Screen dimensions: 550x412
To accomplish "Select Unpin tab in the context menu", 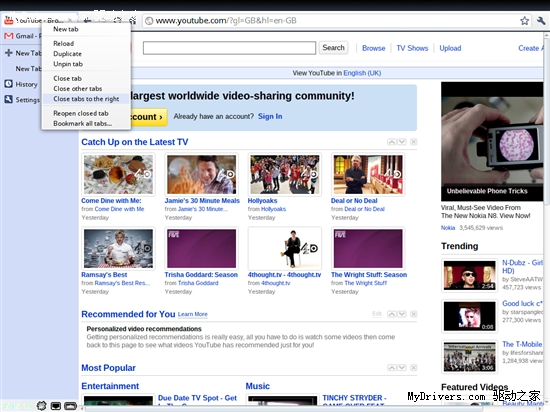I will click(x=86, y=64).
